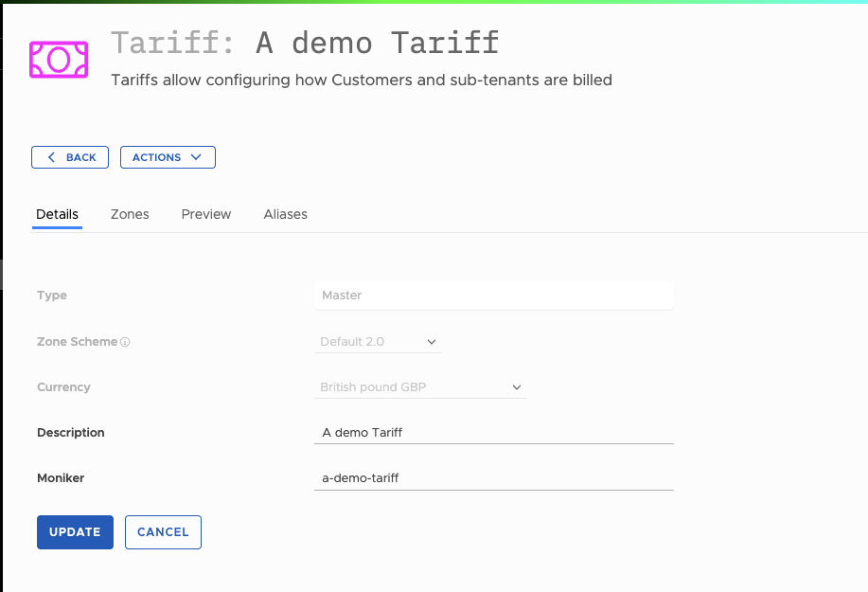Click the info icon beside Zone Scheme
The image size is (868, 592).
click(125, 342)
